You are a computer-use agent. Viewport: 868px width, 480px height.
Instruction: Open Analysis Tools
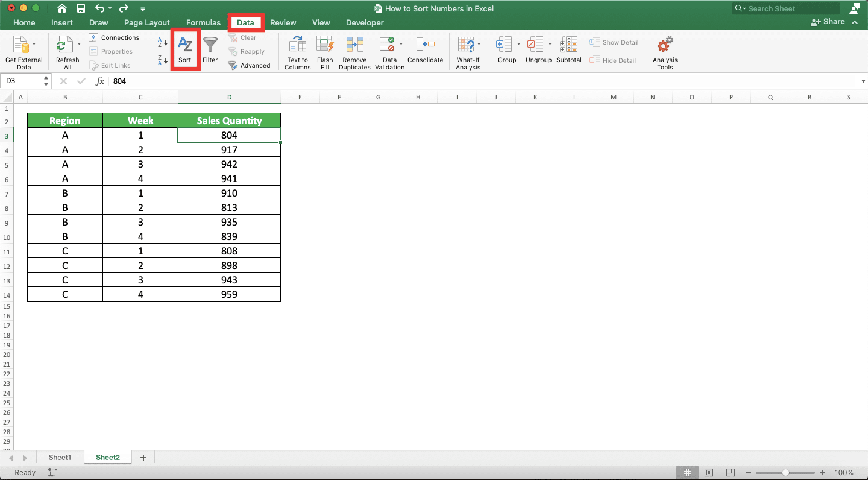click(x=665, y=52)
